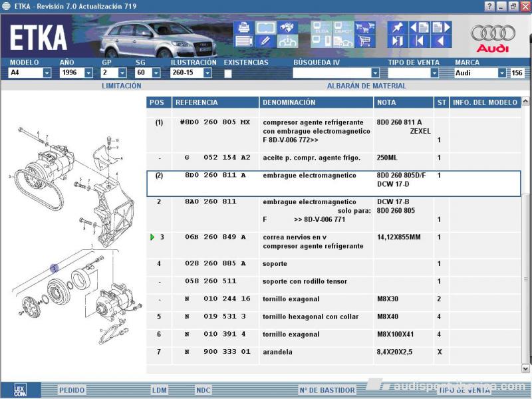Open the Limitación tab
Image resolution: width=532 pixels, height=399 pixels.
point(122,86)
